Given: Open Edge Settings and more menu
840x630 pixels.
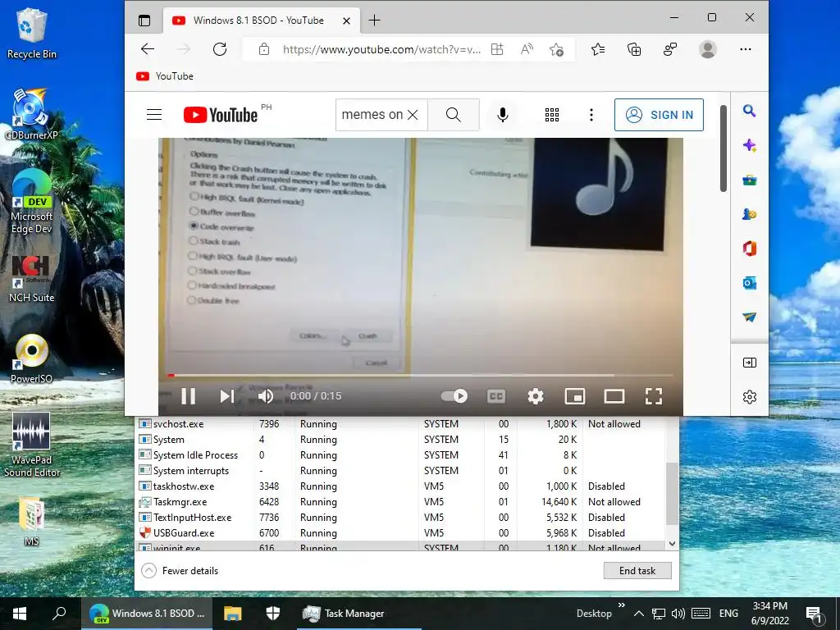Looking at the screenshot, I should pyautogui.click(x=745, y=49).
